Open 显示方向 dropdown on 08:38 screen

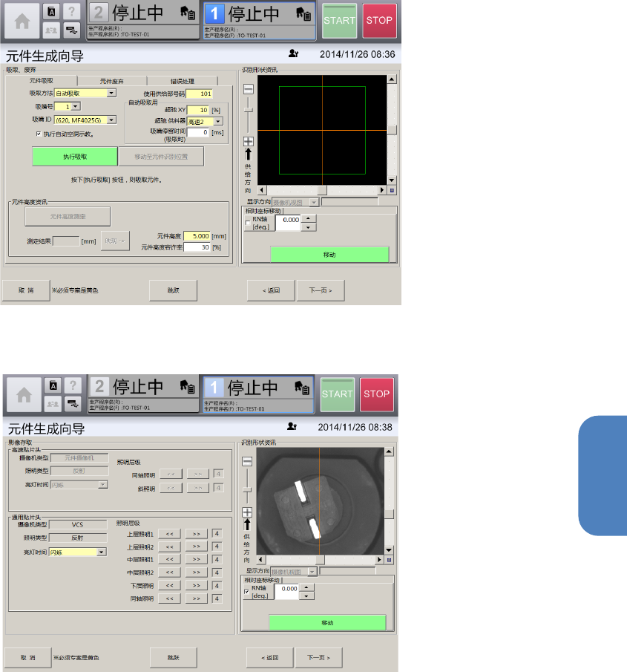click(x=312, y=571)
